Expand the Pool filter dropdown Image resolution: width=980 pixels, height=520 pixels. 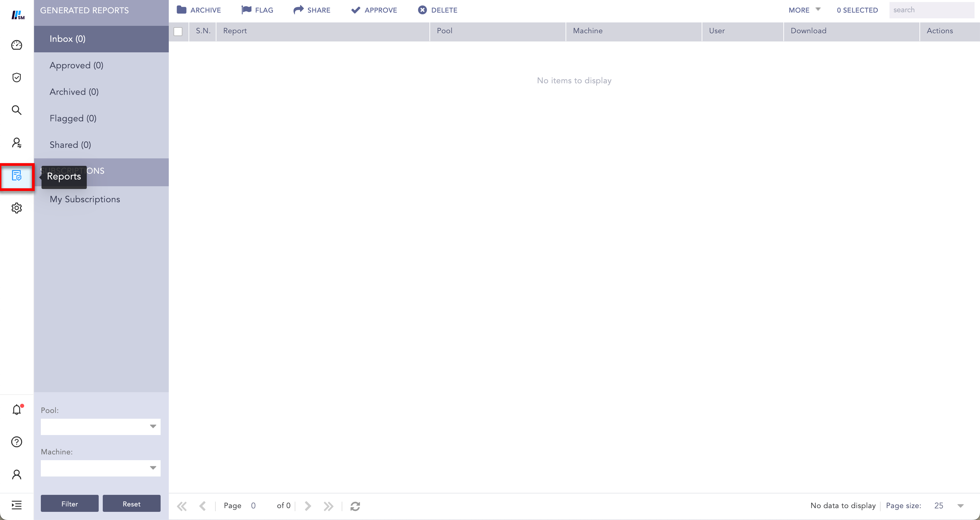152,427
